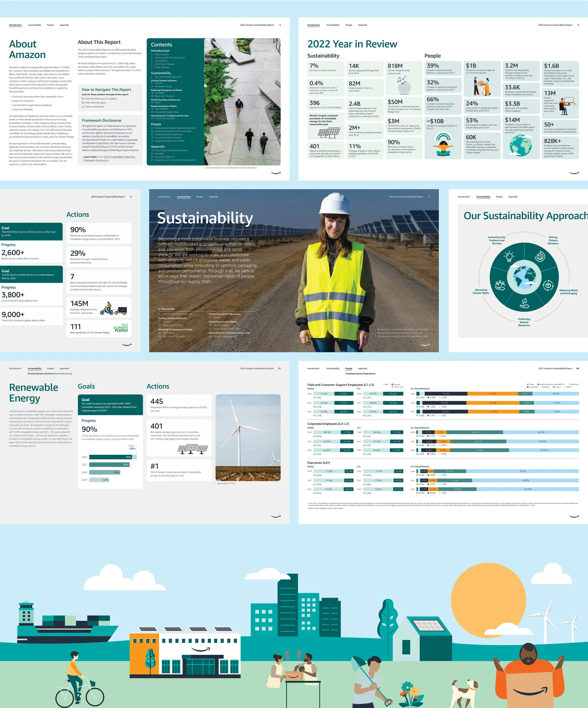This screenshot has height=708, width=588.
Task: Select People tab on Renewable Energy page
Action: 51,369
